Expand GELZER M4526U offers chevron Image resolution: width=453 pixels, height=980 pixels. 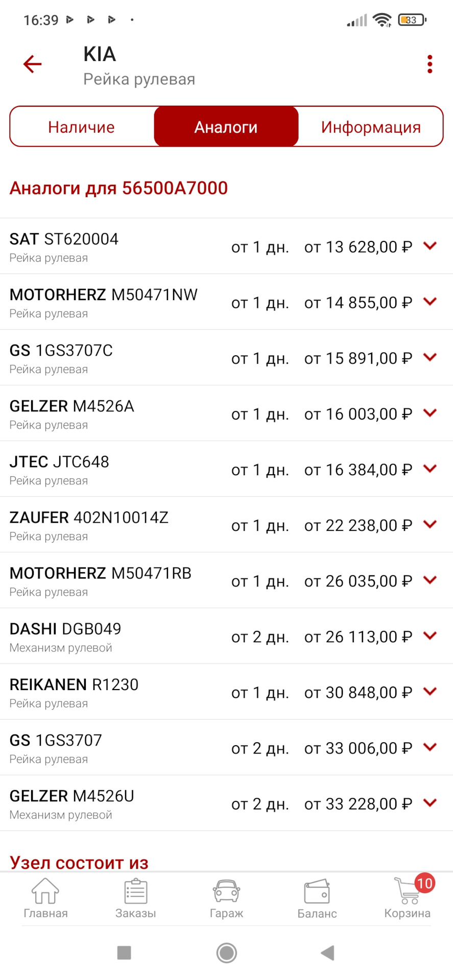pyautogui.click(x=430, y=803)
